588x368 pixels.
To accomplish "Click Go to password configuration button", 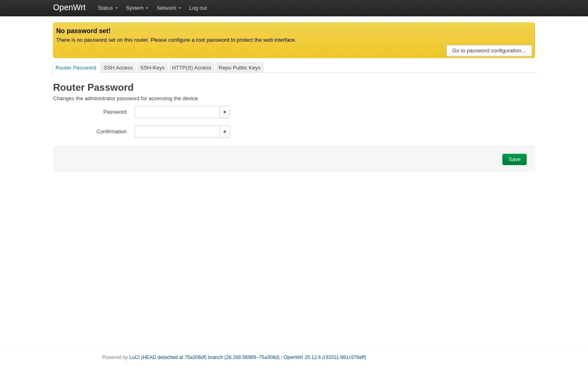I will 489,51.
